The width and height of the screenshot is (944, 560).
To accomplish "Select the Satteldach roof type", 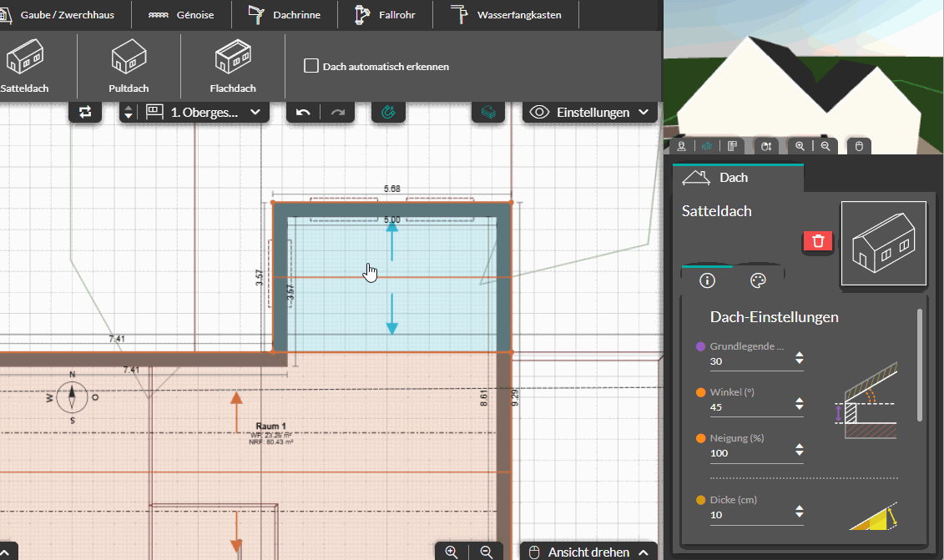I will (x=25, y=66).
